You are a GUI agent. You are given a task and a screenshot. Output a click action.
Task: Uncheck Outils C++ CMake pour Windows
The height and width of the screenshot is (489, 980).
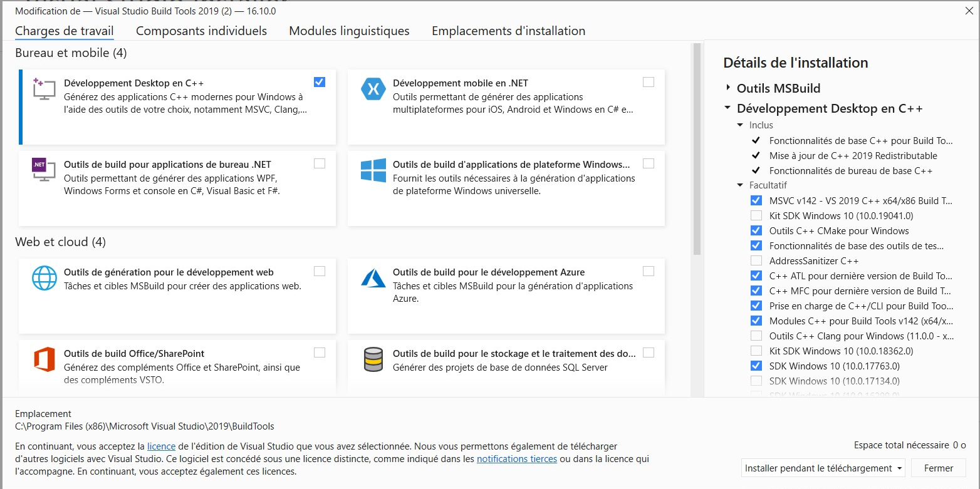pos(756,230)
